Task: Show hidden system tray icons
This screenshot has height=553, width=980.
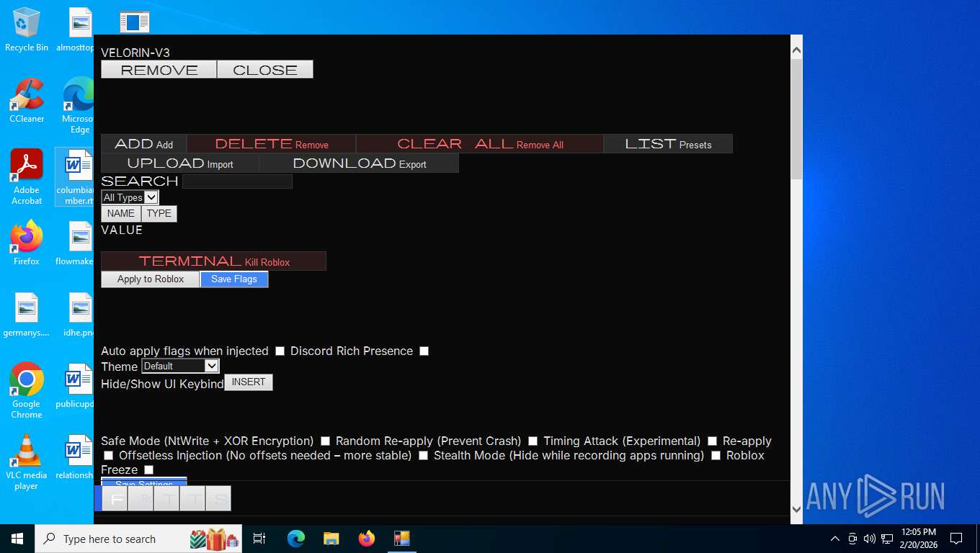Action: 835,539
